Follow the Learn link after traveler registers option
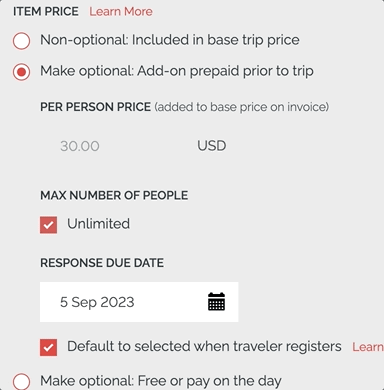 click(x=368, y=347)
